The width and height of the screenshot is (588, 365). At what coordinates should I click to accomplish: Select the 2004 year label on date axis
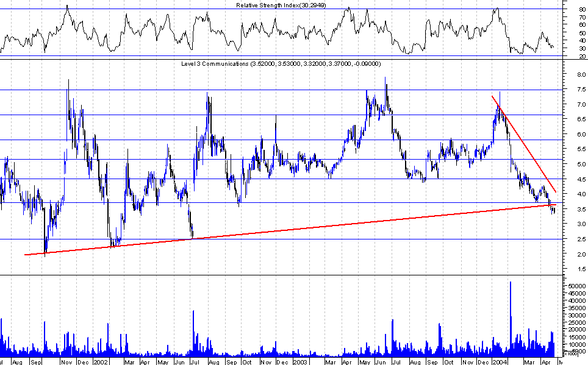click(499, 362)
